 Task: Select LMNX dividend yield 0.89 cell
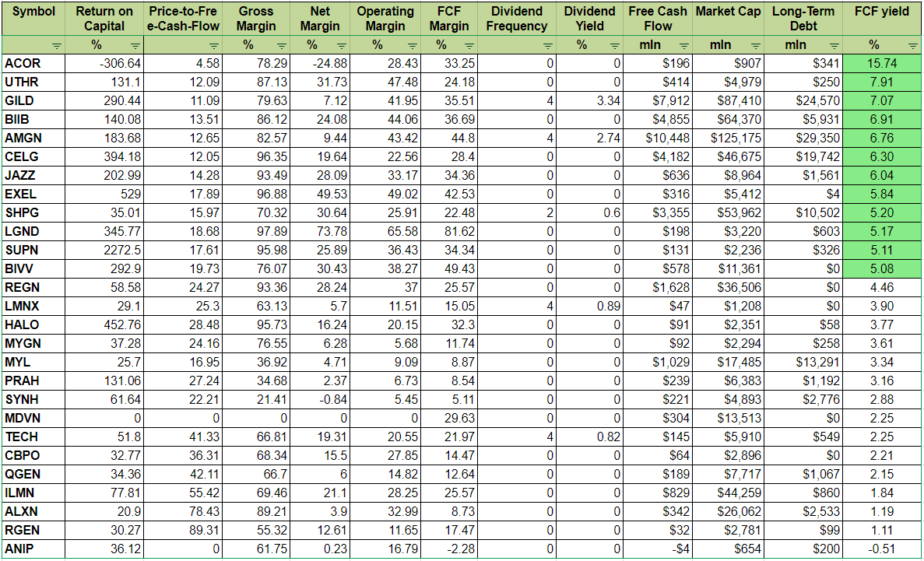tap(590, 307)
